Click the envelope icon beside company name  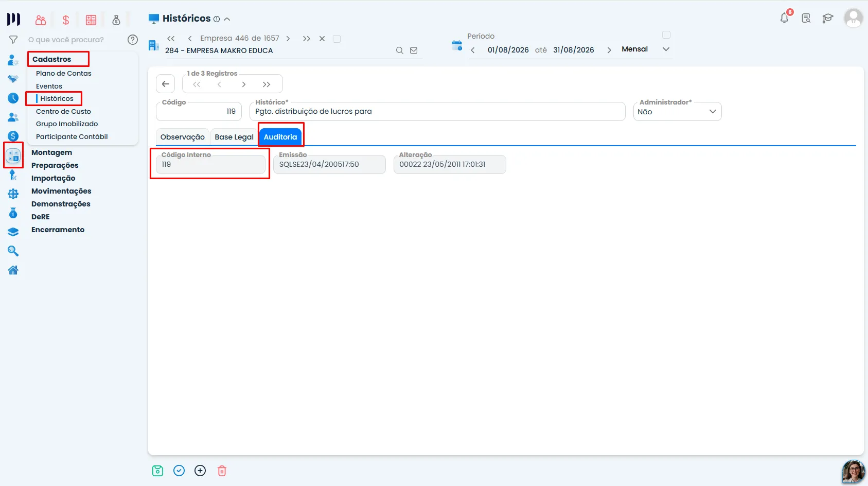(x=414, y=50)
